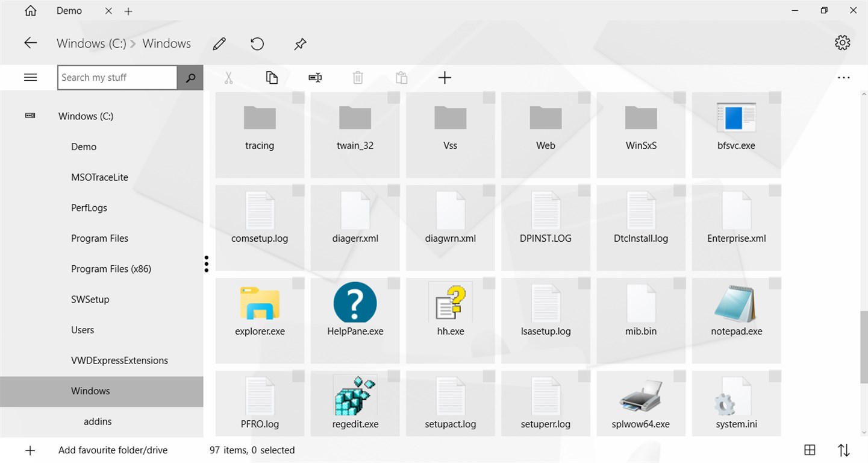Open sort options with the arrows icon
Screen dimensions: 868x463
point(843,450)
